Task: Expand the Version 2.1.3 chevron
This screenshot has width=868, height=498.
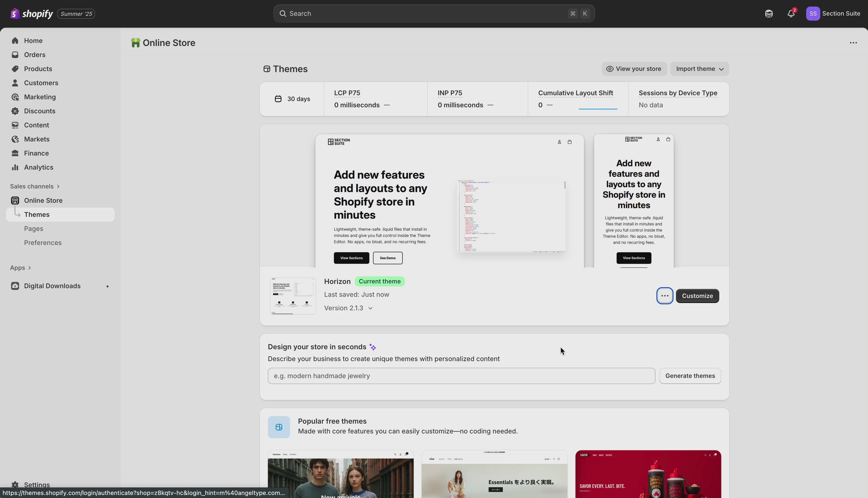Action: [x=370, y=308]
